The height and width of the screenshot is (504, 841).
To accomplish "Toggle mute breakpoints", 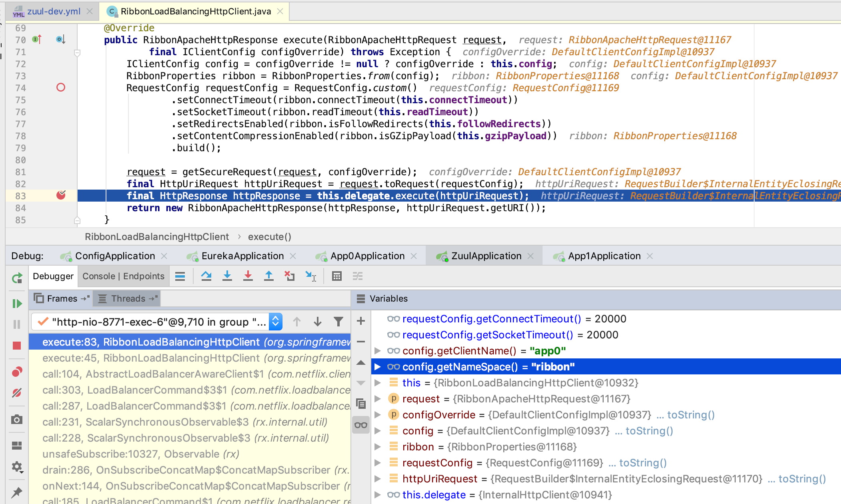I will coord(17,392).
